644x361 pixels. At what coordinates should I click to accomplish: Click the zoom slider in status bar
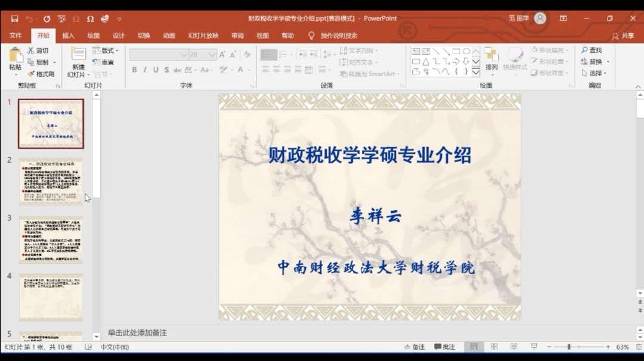(569, 347)
